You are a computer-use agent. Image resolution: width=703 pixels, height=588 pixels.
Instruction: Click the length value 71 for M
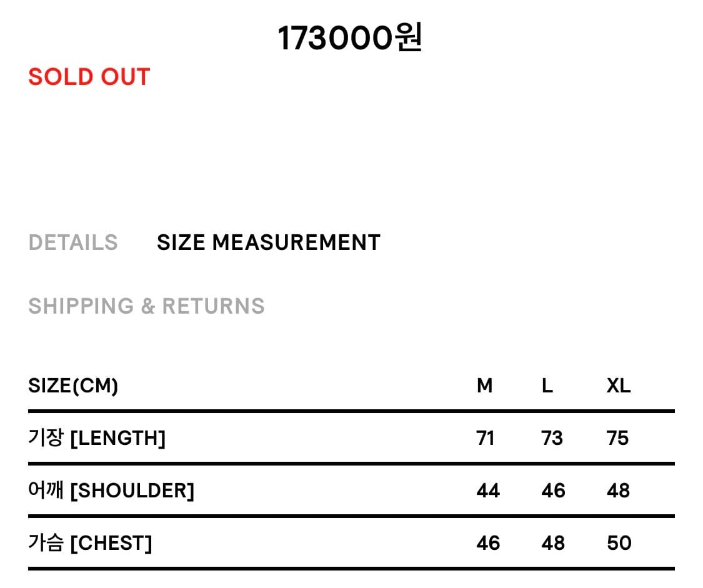click(486, 438)
